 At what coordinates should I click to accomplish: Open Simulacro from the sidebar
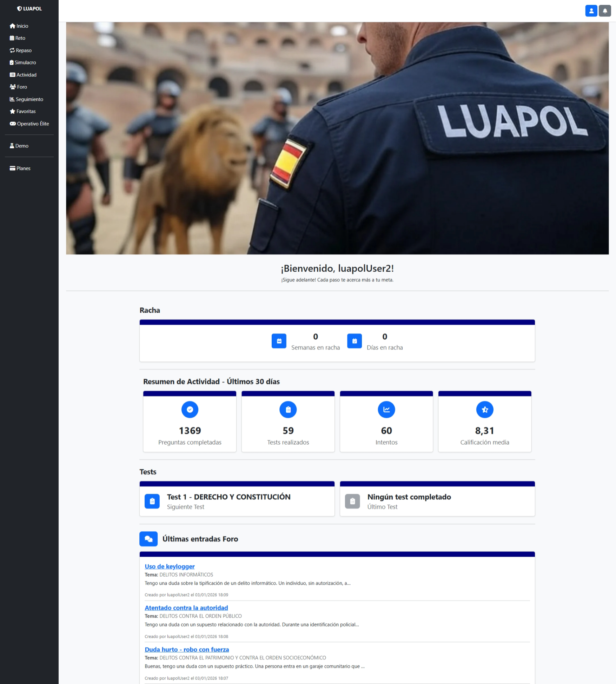23,62
